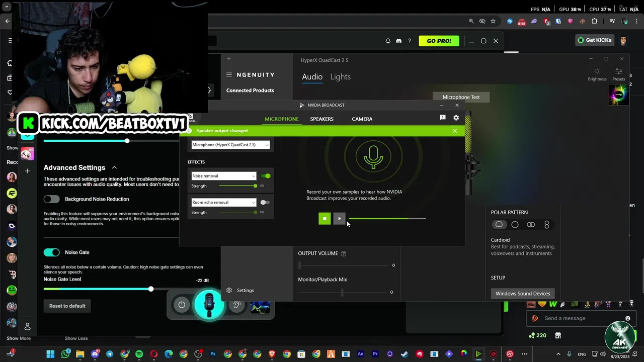Screen dimensions: 644x362
Task: Click the notification bell icon
Action: click(388, 41)
